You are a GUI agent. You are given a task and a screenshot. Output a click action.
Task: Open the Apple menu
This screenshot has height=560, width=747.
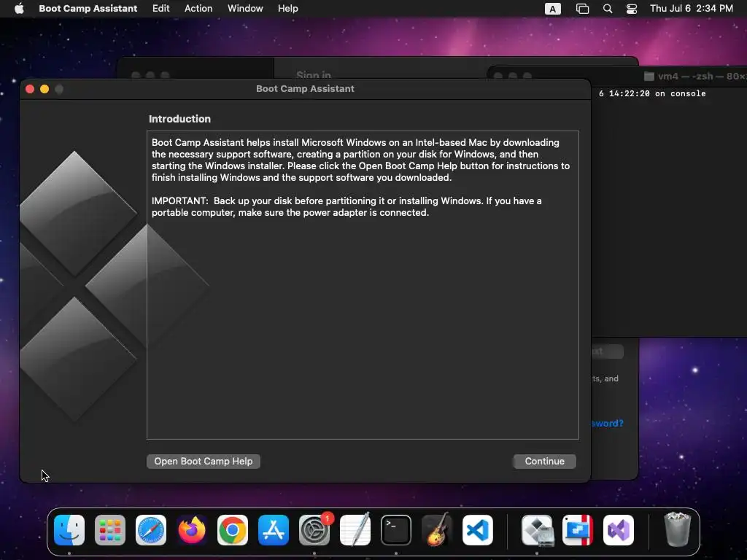[x=19, y=9]
